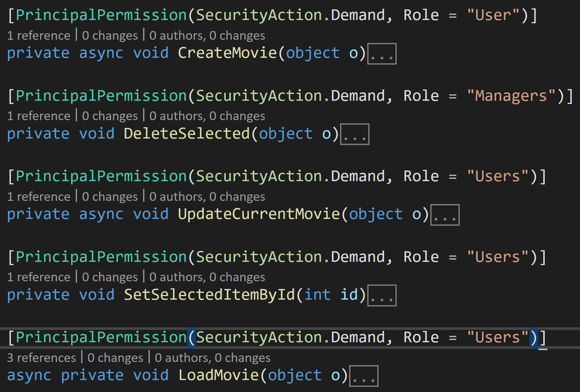
Task: Expand the collapsed CreateMovie method body
Action: click(x=382, y=54)
